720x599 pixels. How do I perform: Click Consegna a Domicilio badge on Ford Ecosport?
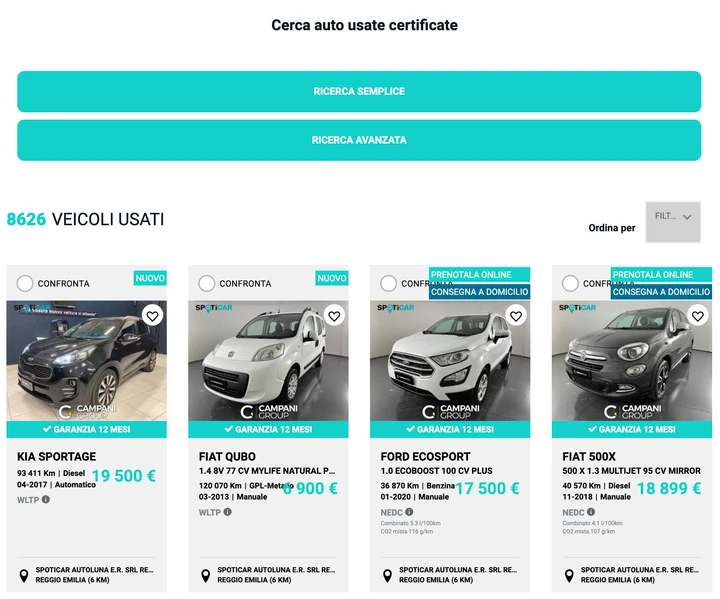pyautogui.click(x=479, y=292)
